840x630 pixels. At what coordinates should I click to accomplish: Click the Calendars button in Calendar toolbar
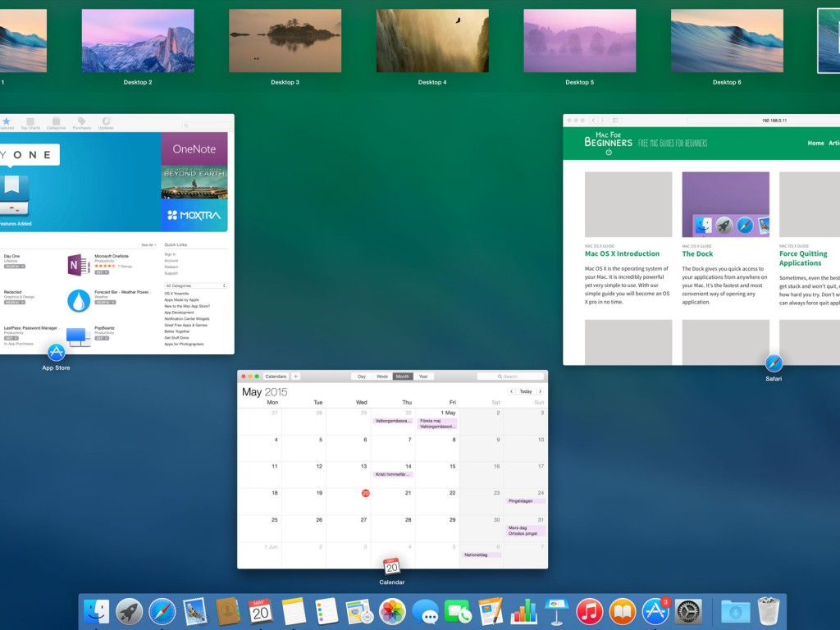(x=276, y=377)
